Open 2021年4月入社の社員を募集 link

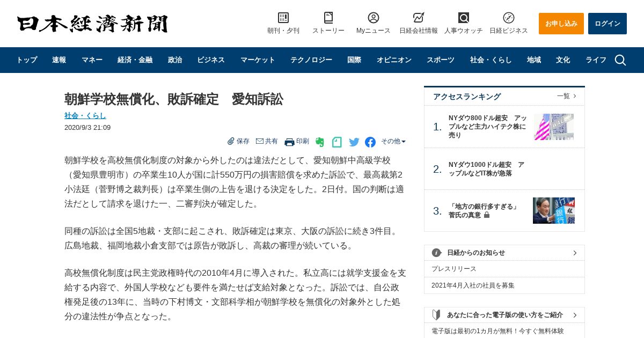473,285
